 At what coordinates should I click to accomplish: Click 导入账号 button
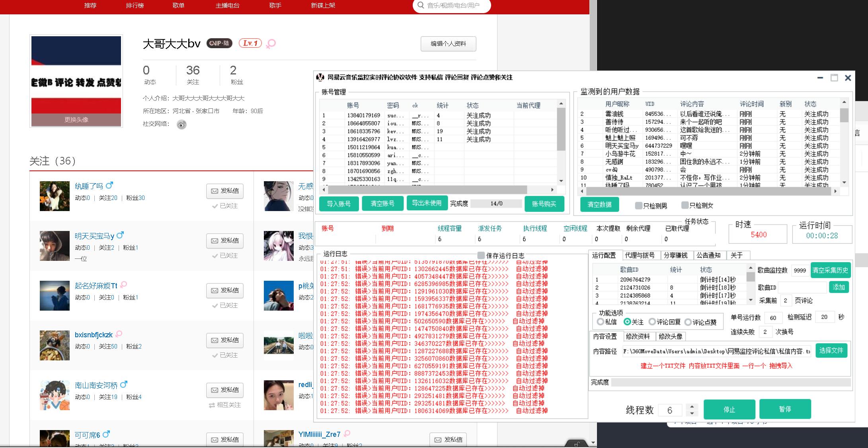pos(339,204)
